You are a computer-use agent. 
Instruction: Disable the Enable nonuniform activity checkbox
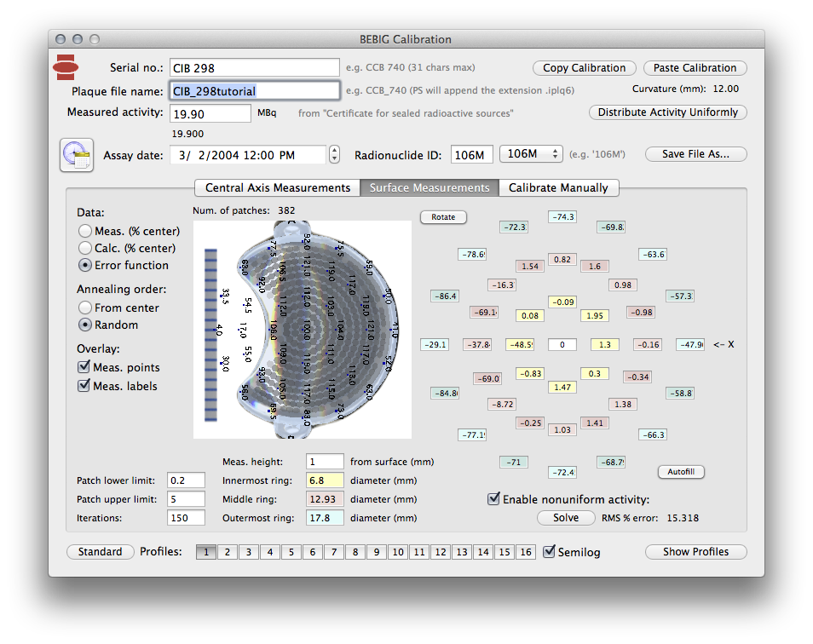493,499
